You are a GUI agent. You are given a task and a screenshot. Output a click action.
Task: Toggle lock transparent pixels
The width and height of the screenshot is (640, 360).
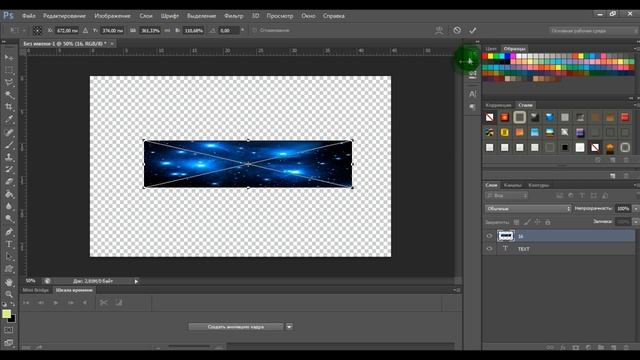(516, 222)
